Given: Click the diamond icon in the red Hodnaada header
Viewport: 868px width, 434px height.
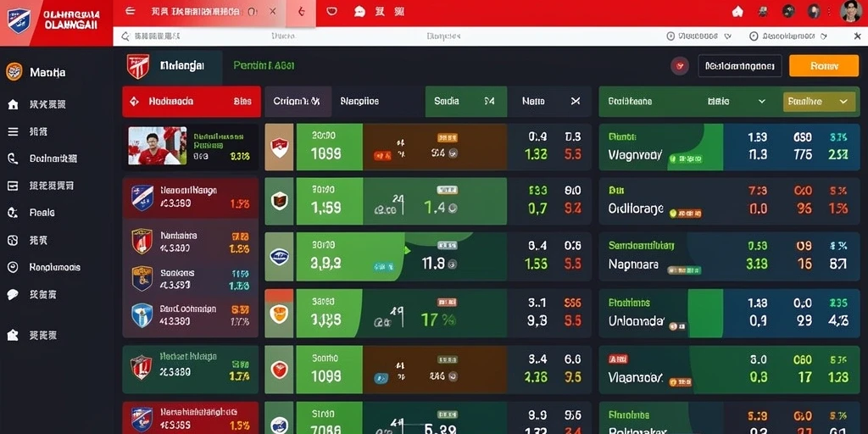Looking at the screenshot, I should tap(133, 102).
